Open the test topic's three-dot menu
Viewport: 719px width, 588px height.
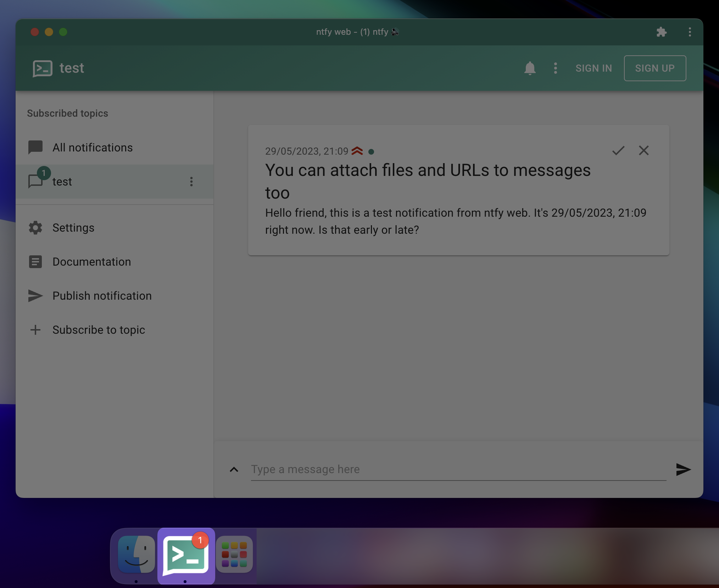[191, 182]
